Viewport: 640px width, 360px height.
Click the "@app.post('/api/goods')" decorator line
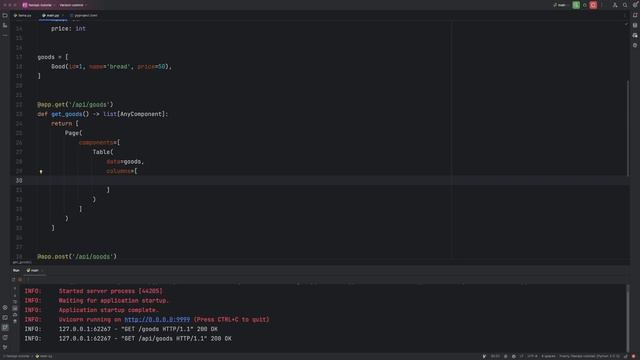point(77,256)
